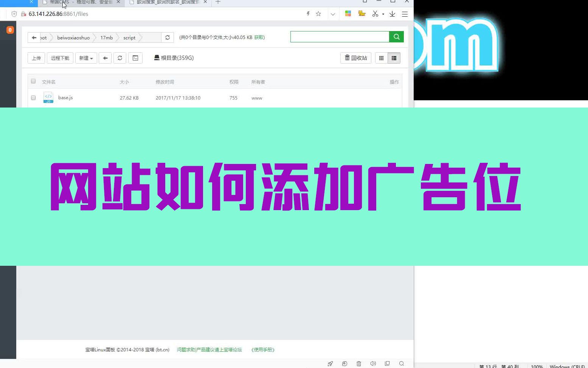Click the shield security icon in address bar
The width and height of the screenshot is (588, 368).
(x=14, y=14)
